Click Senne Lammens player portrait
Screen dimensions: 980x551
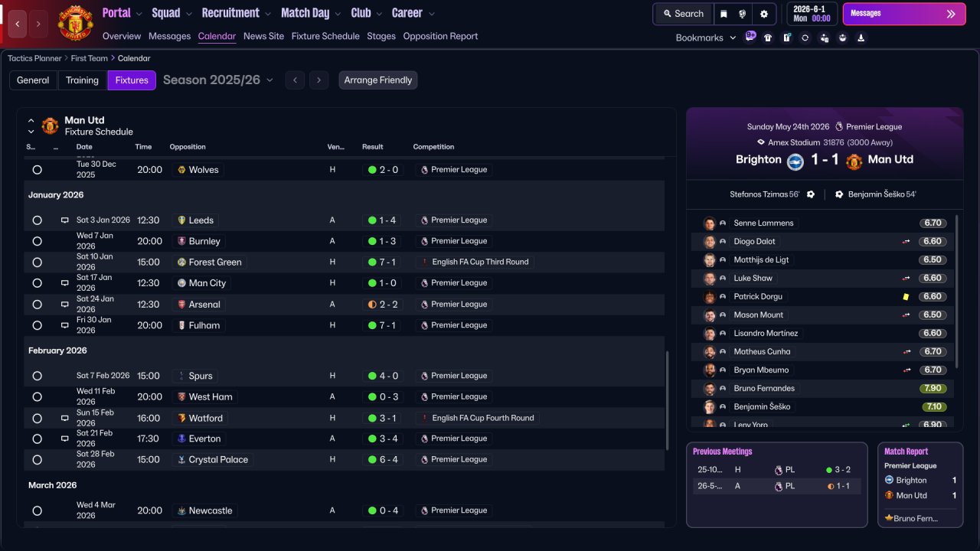pyautogui.click(x=710, y=223)
